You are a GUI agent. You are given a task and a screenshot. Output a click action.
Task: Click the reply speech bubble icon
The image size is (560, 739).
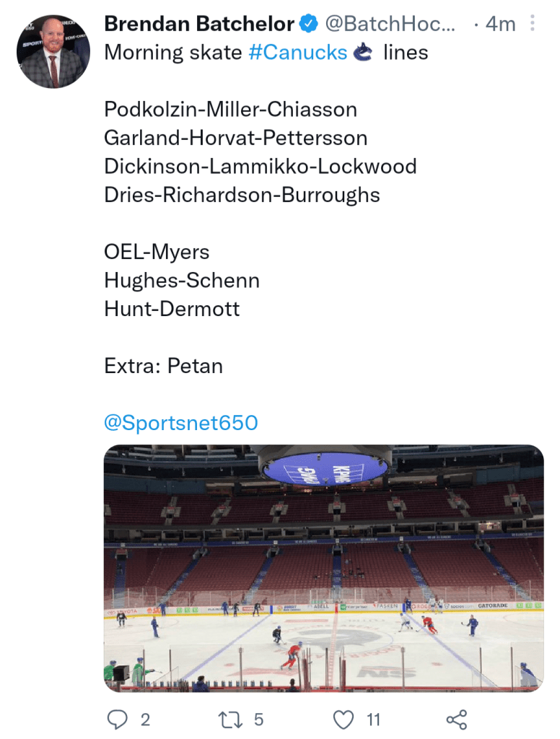118,720
